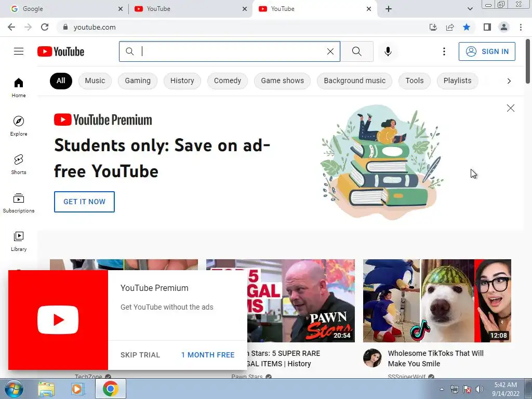Clear the search box with X icon
This screenshot has height=399, width=532.
(x=330, y=51)
